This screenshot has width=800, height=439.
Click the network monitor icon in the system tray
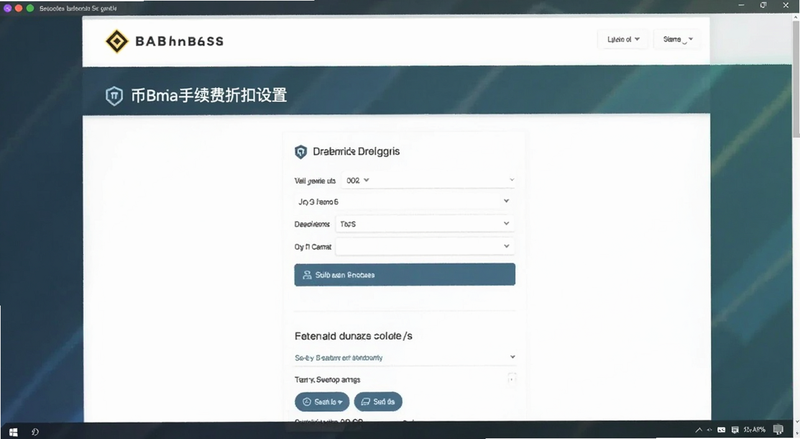click(735, 430)
